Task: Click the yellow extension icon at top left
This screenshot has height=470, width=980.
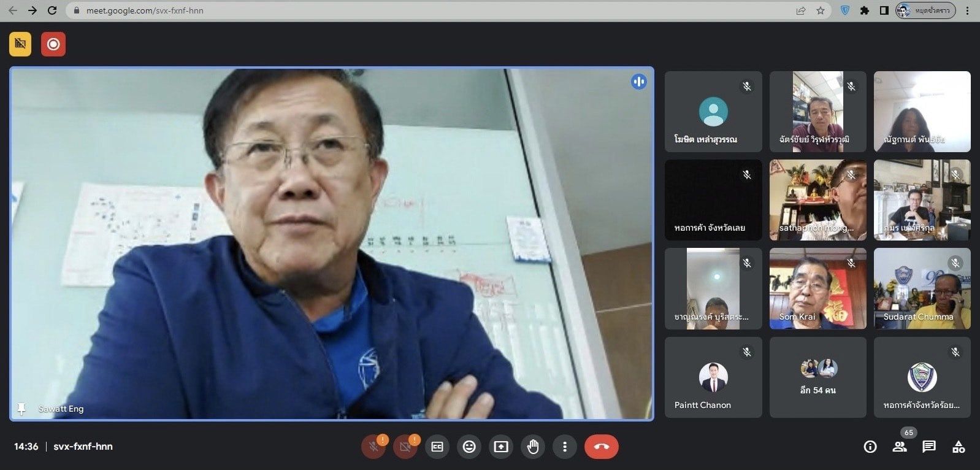Action: (x=20, y=44)
